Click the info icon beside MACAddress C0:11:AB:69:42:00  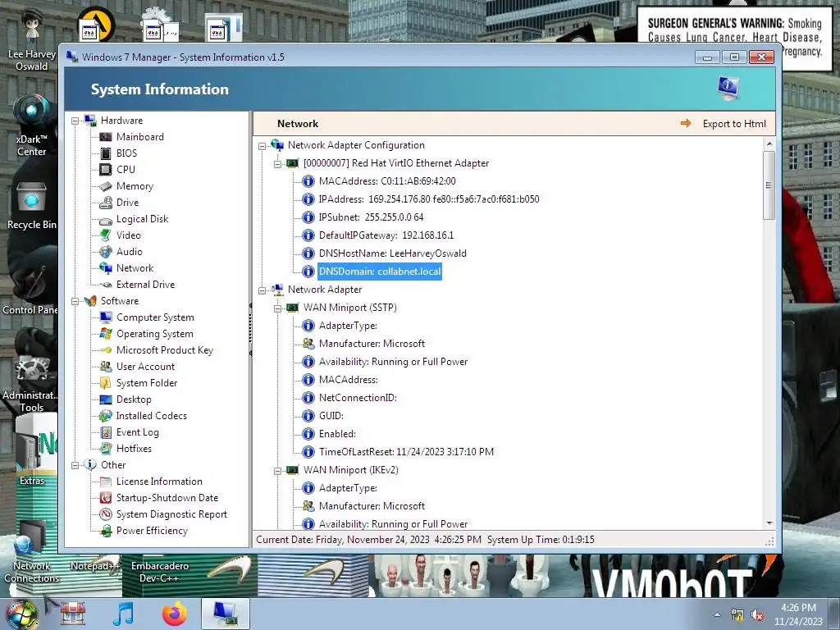tap(308, 181)
